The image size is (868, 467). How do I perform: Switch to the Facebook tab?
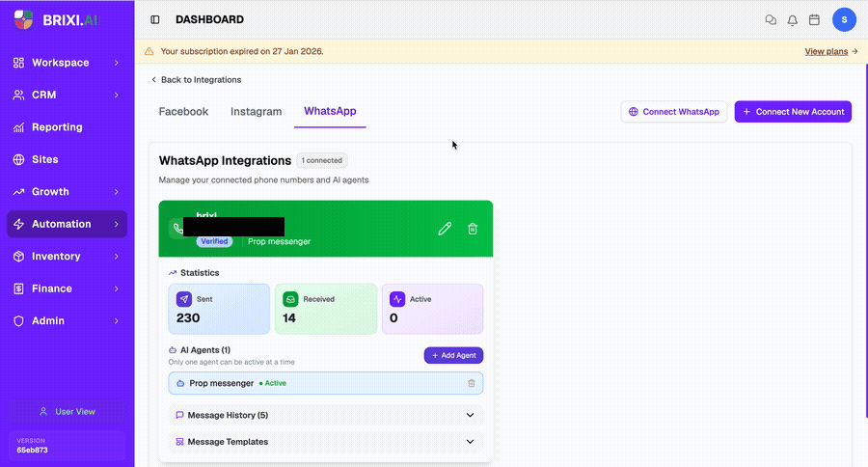tap(183, 111)
